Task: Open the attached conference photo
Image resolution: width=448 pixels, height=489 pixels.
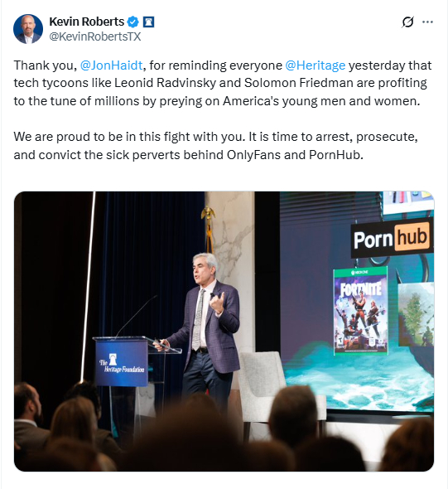Action: 224,332
